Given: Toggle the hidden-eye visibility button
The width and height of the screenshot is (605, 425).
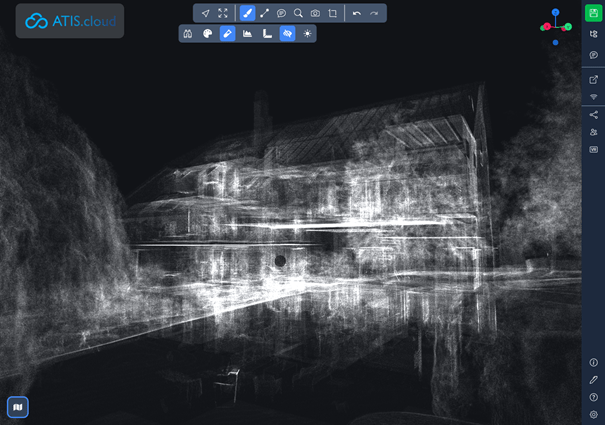Looking at the screenshot, I should [287, 33].
